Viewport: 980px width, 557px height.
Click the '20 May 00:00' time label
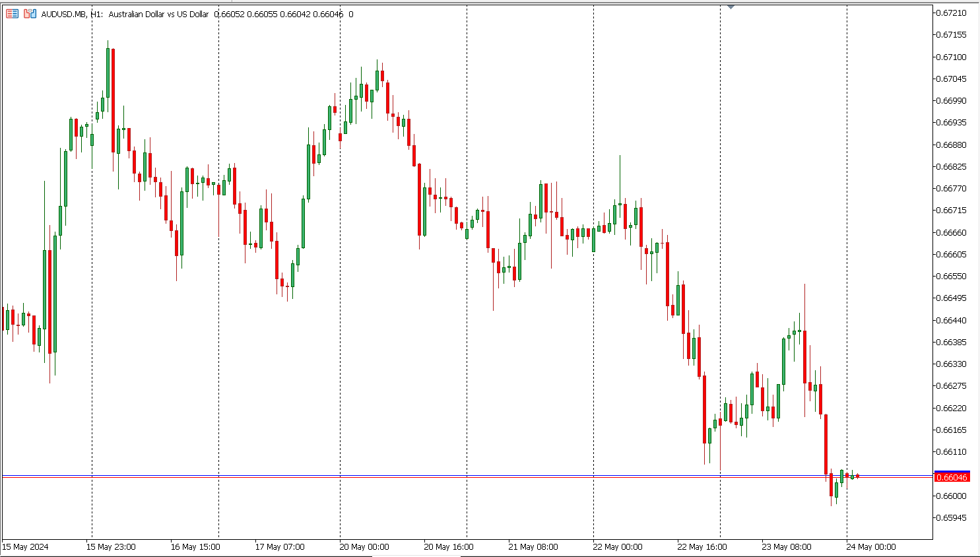coord(364,547)
